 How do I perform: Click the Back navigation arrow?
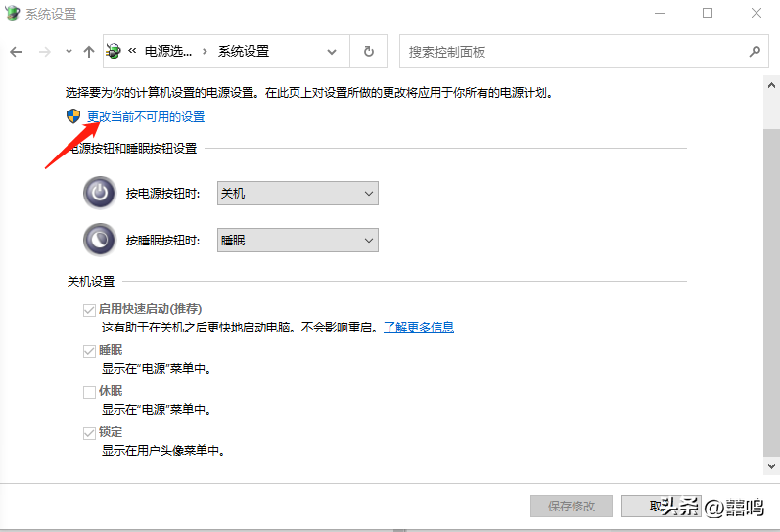pyautogui.click(x=16, y=52)
